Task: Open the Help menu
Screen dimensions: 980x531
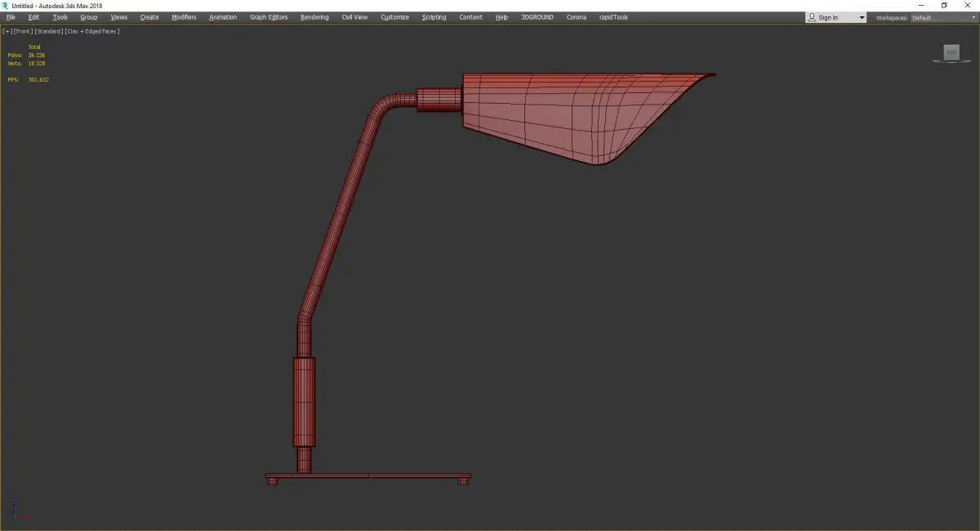Action: point(501,17)
